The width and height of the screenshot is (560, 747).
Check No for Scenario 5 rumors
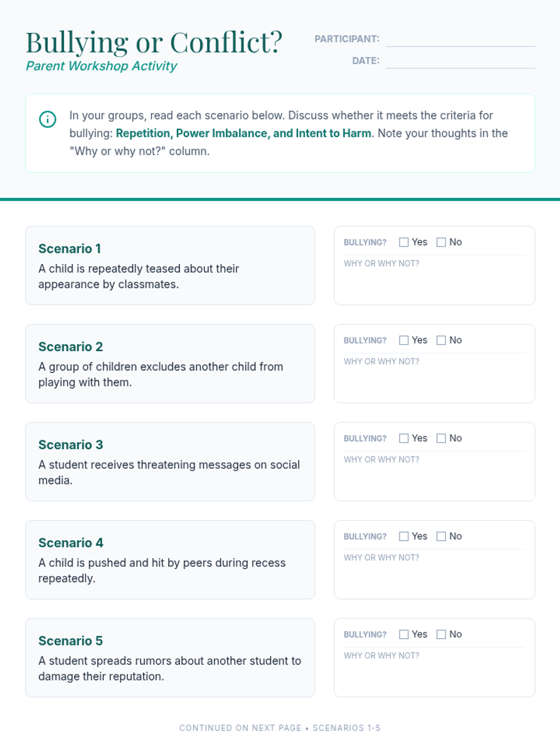click(441, 634)
